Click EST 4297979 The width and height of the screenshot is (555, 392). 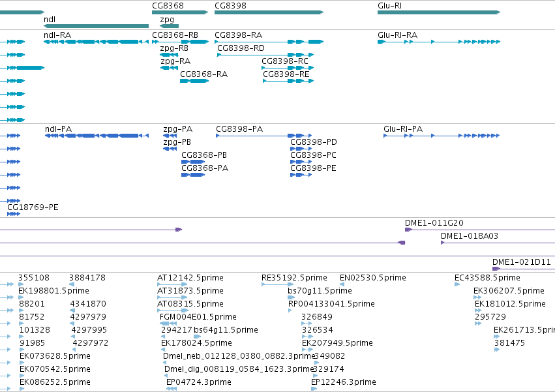72,324
